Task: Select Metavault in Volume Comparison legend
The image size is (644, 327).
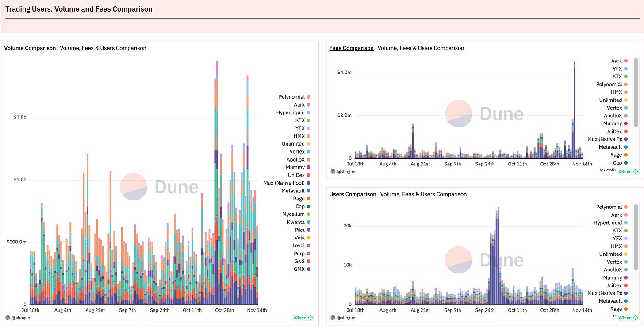Action: coord(296,191)
